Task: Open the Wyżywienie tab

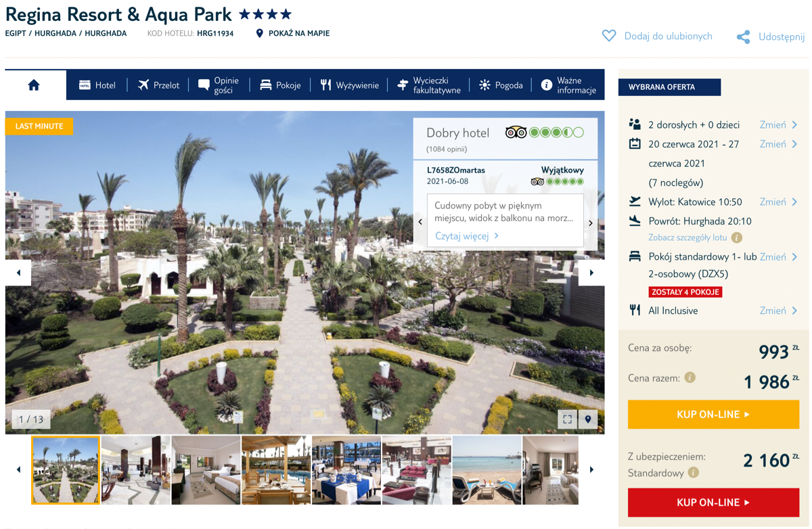Action: (350, 85)
